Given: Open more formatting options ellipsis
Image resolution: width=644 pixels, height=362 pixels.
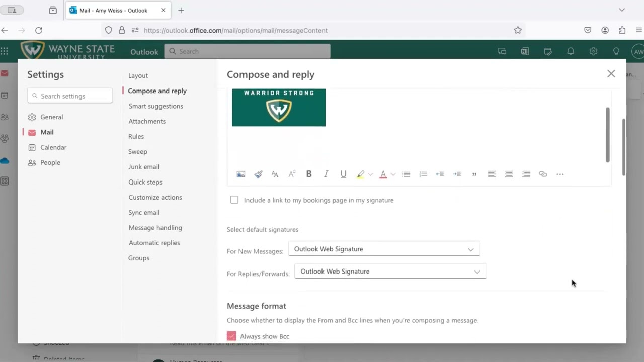Looking at the screenshot, I should pyautogui.click(x=560, y=174).
